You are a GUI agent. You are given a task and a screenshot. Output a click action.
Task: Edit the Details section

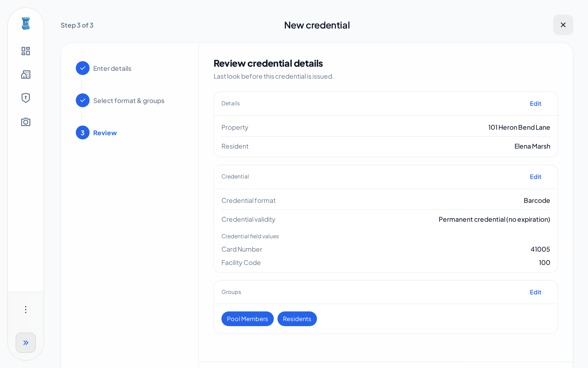[x=536, y=104]
